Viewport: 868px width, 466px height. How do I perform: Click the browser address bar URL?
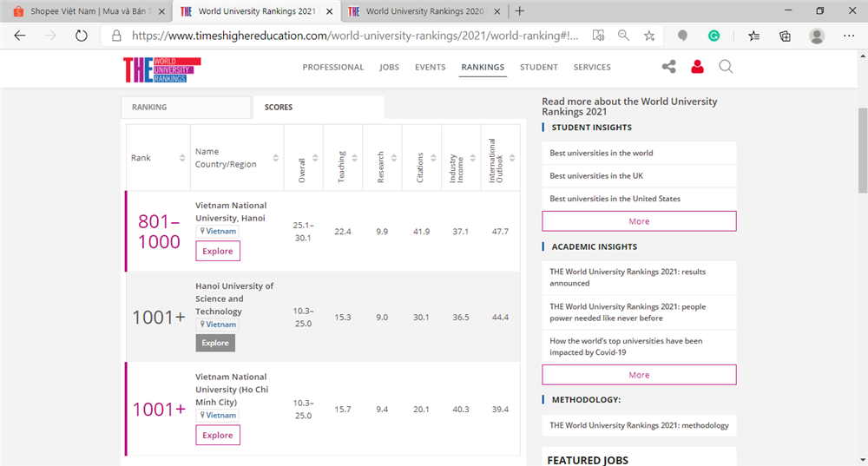point(355,36)
